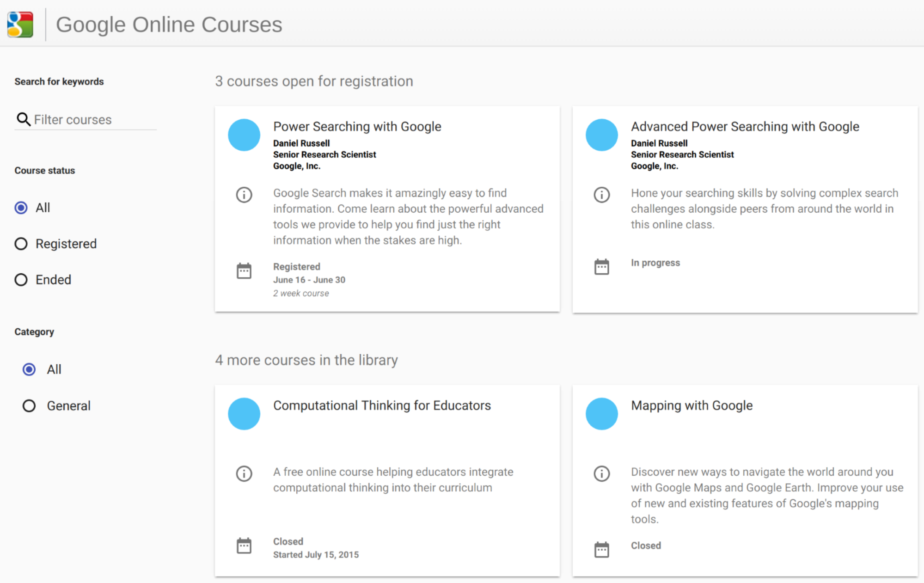Click the search magnifier icon beside Filter courses
The width and height of the screenshot is (924, 583).
click(x=23, y=120)
